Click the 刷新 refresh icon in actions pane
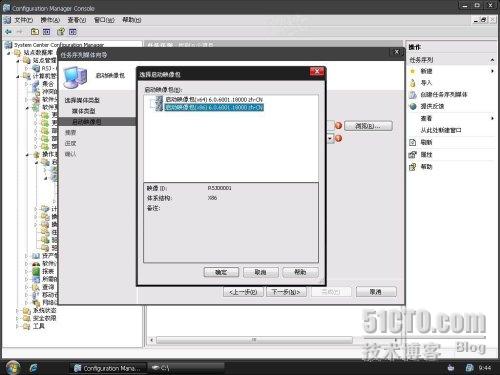 413,142
